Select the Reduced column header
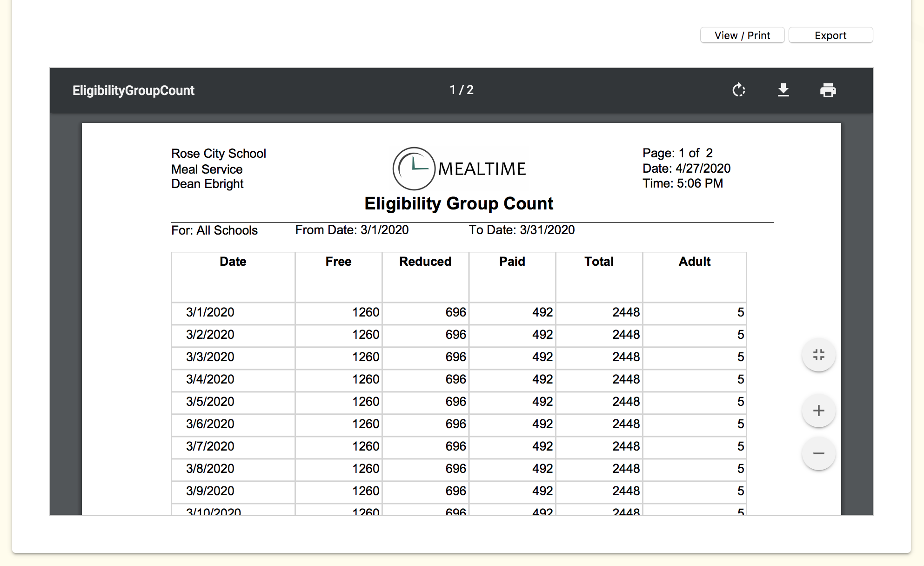The image size is (924, 566). (425, 262)
